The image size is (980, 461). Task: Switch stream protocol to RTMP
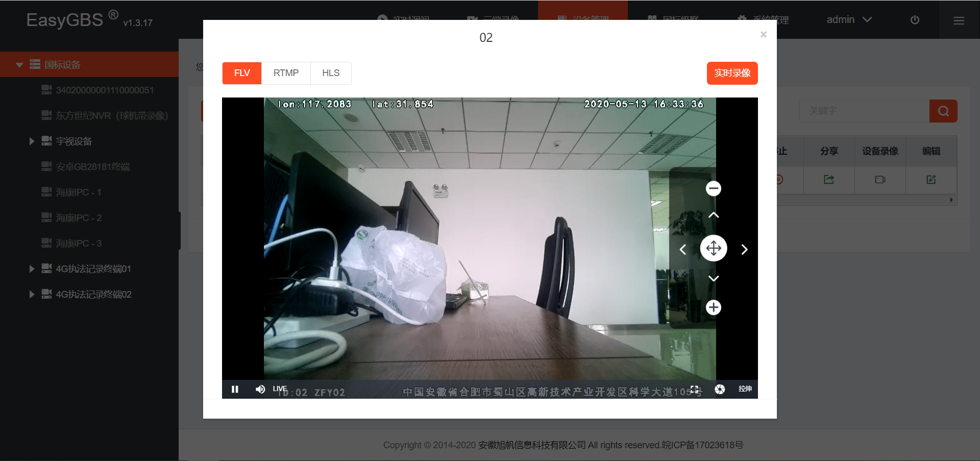[286, 73]
